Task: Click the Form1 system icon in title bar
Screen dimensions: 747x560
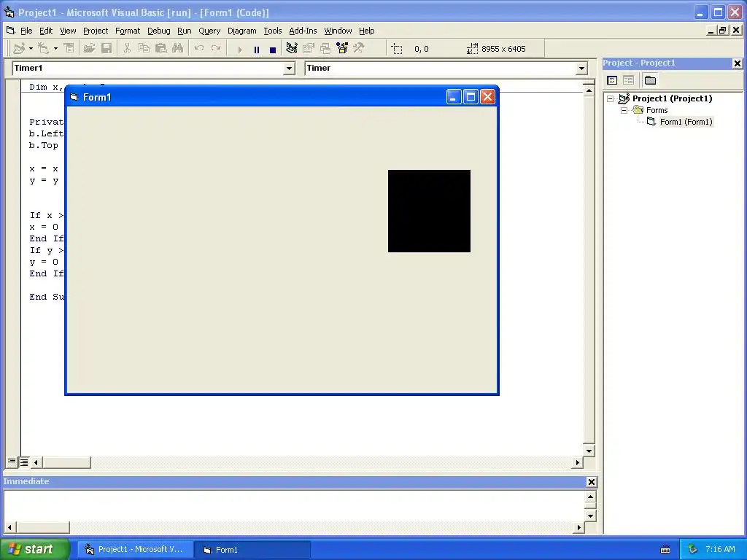Action: [x=74, y=97]
